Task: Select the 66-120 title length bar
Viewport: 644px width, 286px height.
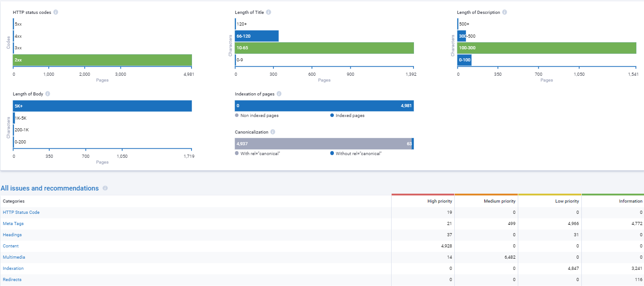Action: 257,36
